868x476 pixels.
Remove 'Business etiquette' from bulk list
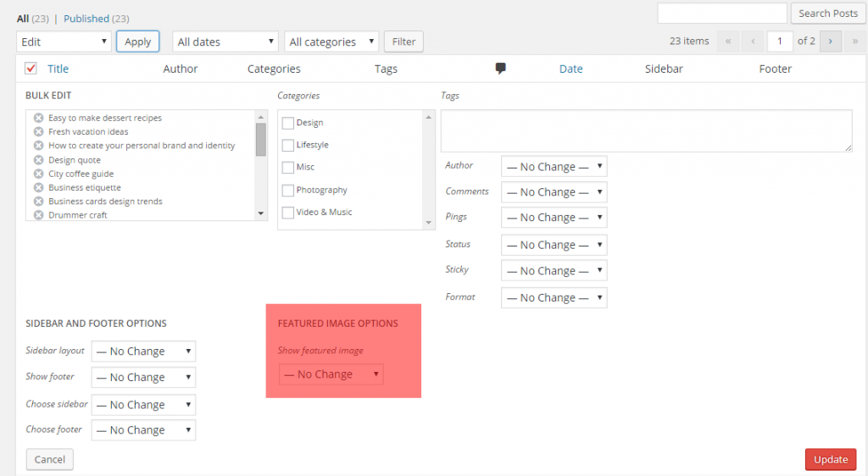38,187
